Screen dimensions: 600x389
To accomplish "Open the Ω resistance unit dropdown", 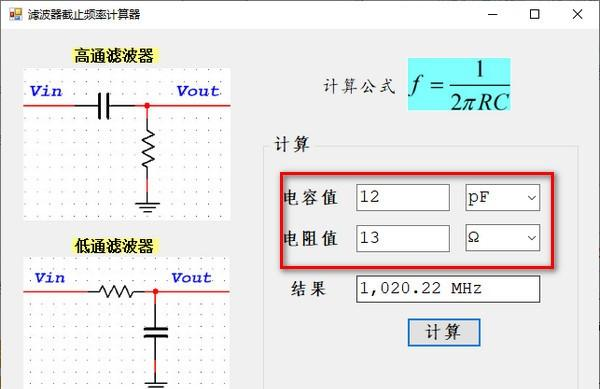I will (502, 238).
